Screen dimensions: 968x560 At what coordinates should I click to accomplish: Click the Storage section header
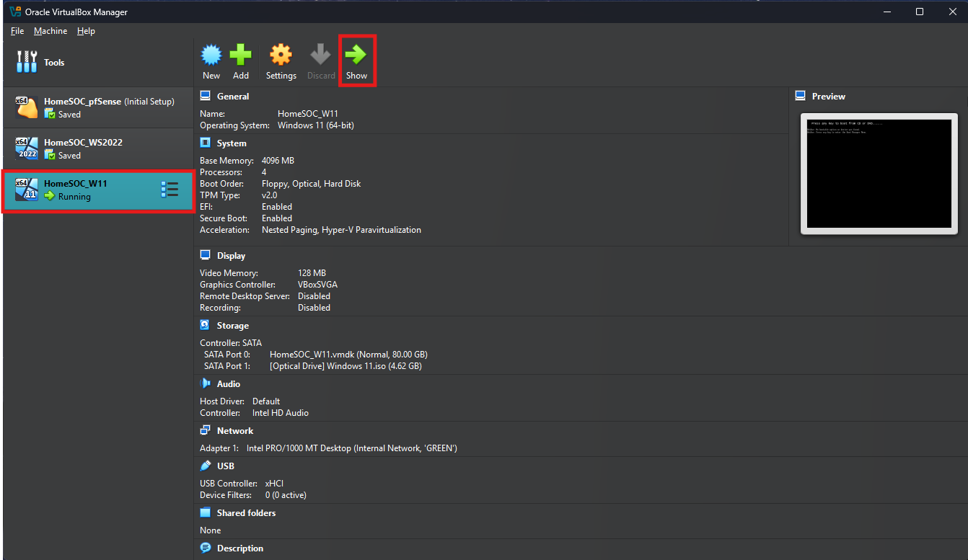pos(232,326)
